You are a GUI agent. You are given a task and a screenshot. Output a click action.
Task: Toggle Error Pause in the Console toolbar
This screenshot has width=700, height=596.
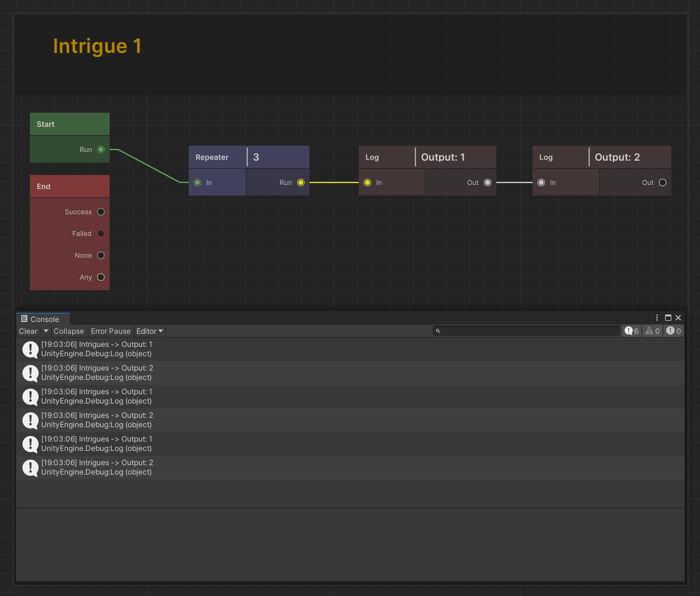pos(111,331)
